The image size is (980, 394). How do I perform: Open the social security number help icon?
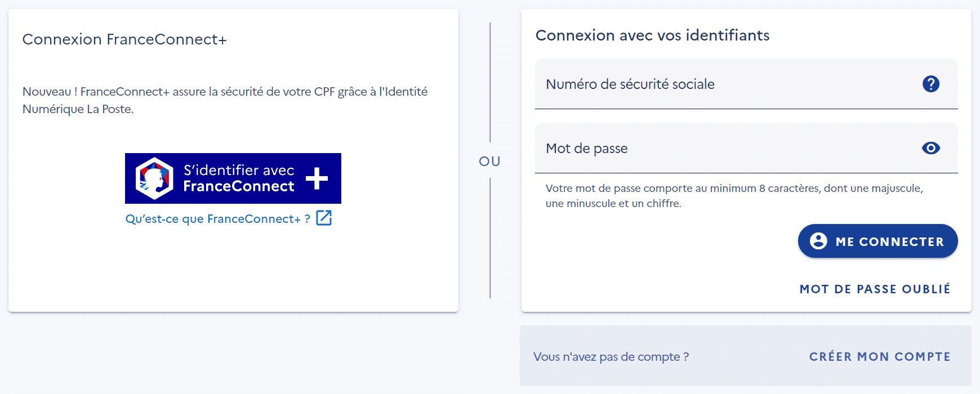click(930, 84)
